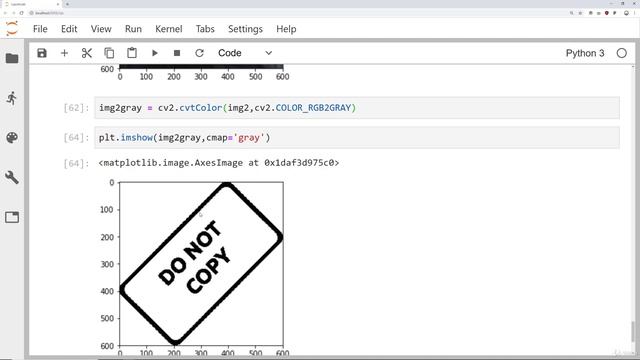Open the running kernels sidebar icon
640x360 pixels.
click(12, 98)
